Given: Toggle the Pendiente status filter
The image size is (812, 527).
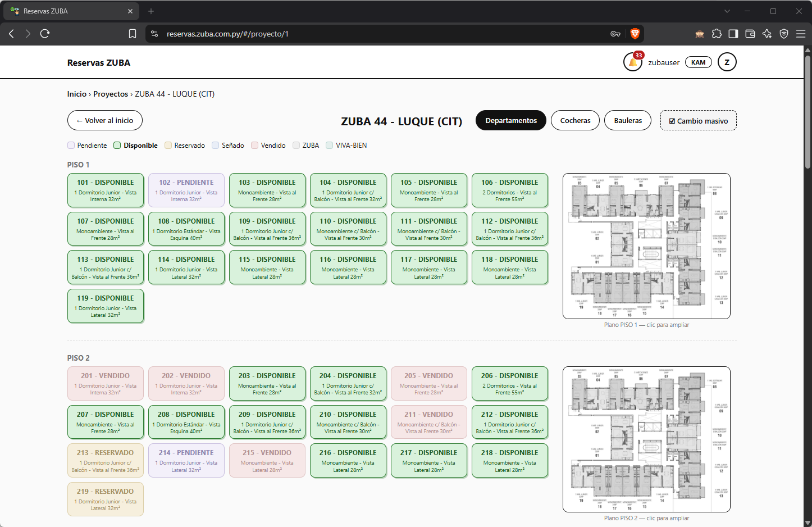Looking at the screenshot, I should pos(87,146).
